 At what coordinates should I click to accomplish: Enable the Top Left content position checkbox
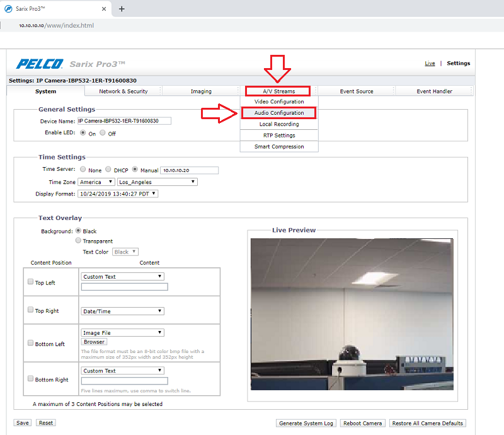pos(30,282)
